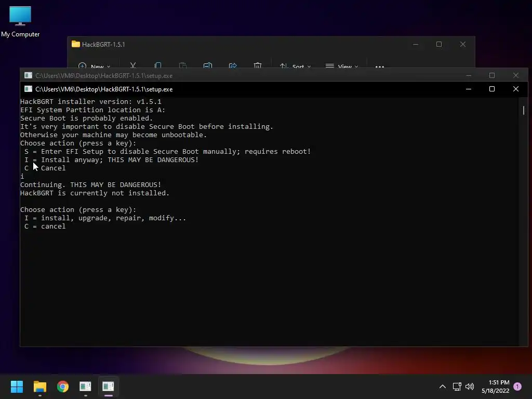Click 'Otherwise your machine may become unbootable.' line

pos(113,135)
